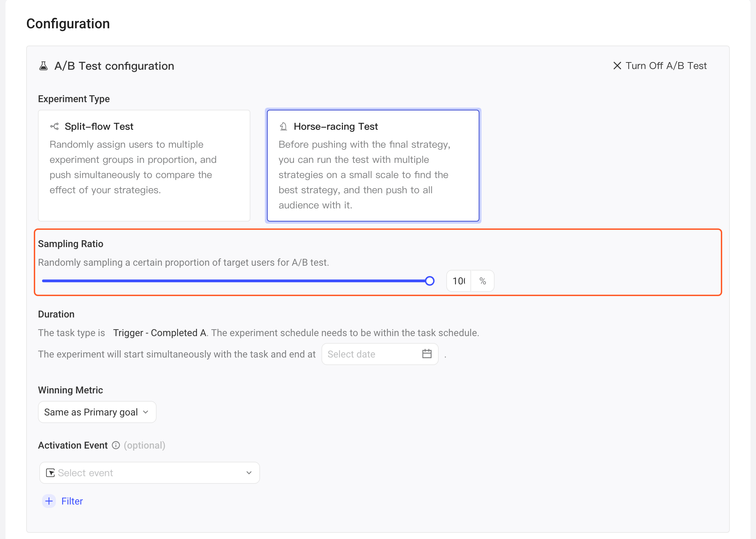This screenshot has height=539, width=756.
Task: Click chevron next to Same as Primary goal
Action: coord(146,412)
